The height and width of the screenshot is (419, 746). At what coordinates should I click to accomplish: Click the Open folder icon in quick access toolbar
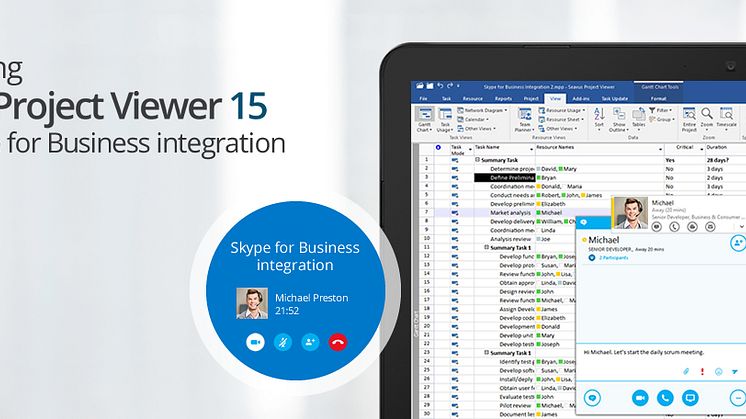420,86
